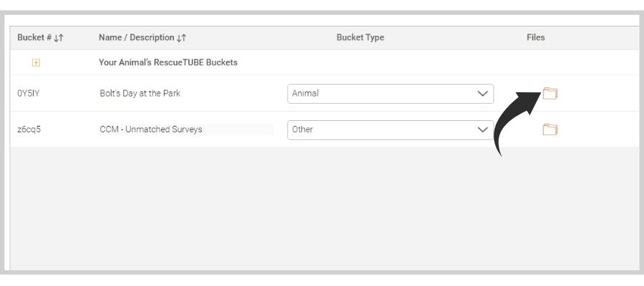Click the Files column header
644x286 pixels.
[535, 37]
